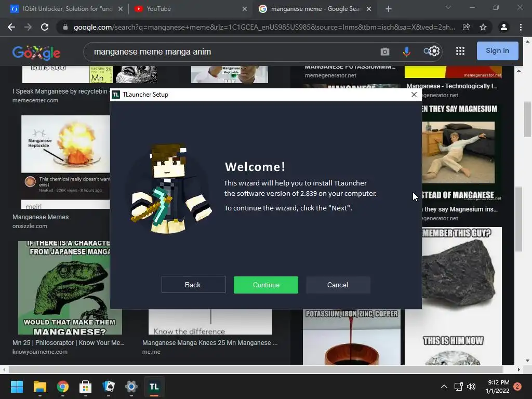Open Chrome three-dot menu

pos(521,27)
